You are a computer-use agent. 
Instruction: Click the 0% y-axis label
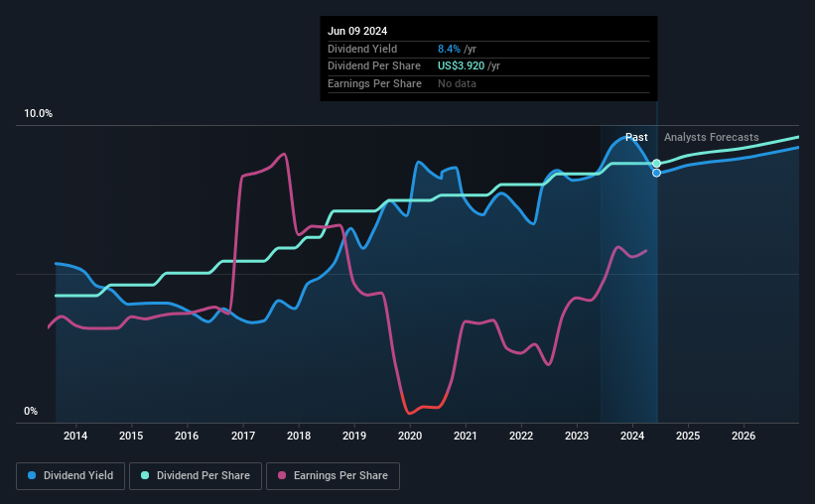31,411
